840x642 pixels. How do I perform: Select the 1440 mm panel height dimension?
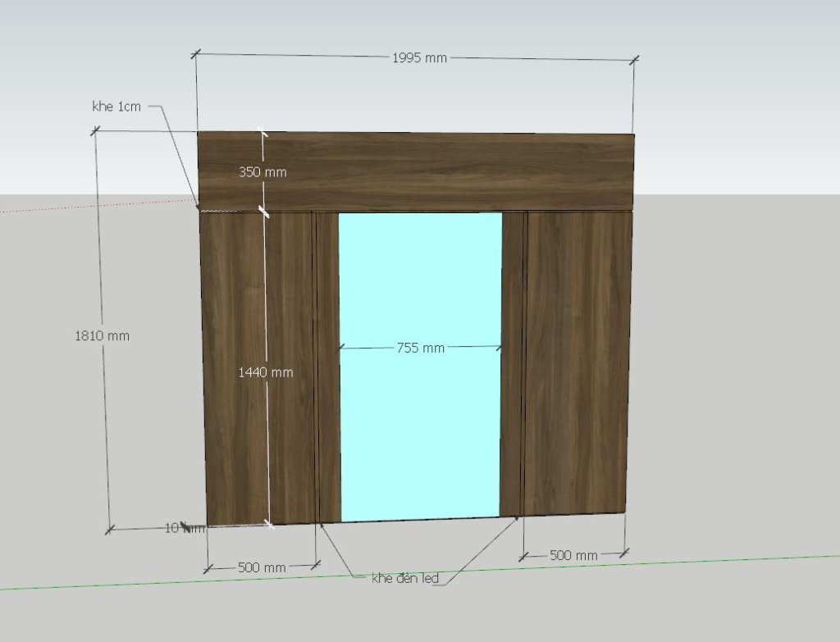coord(266,372)
